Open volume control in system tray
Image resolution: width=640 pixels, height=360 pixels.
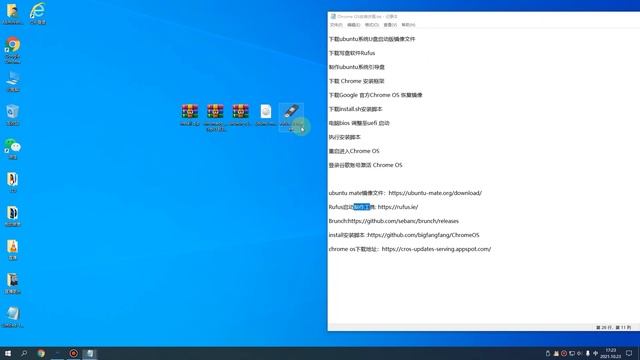(x=579, y=353)
